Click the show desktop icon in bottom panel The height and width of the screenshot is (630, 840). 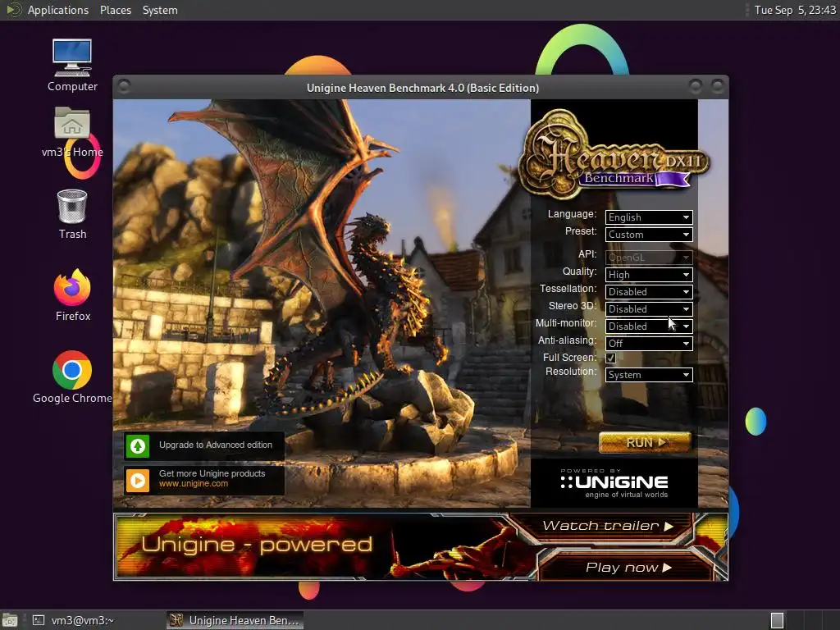9,620
